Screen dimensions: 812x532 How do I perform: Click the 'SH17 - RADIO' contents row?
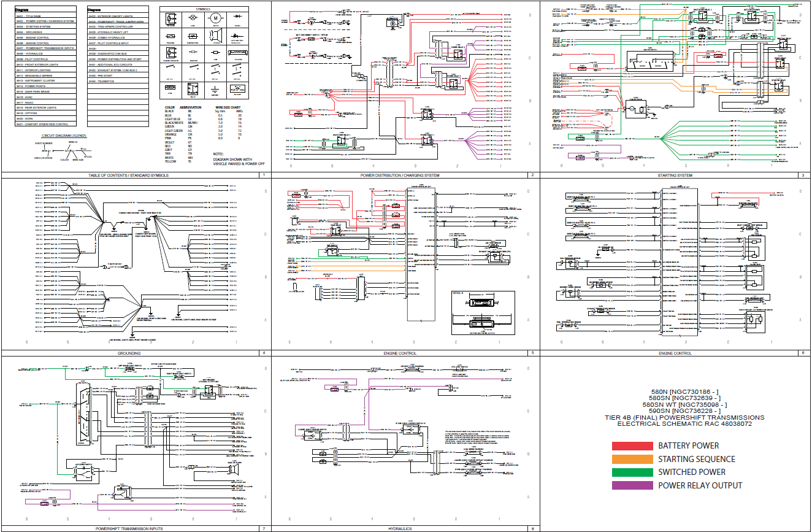point(45,102)
